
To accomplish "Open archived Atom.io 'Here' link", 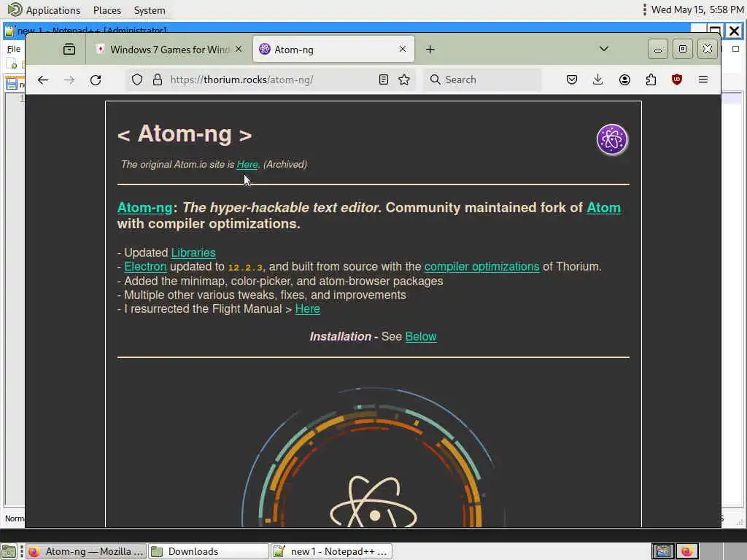I will coord(247,164).
